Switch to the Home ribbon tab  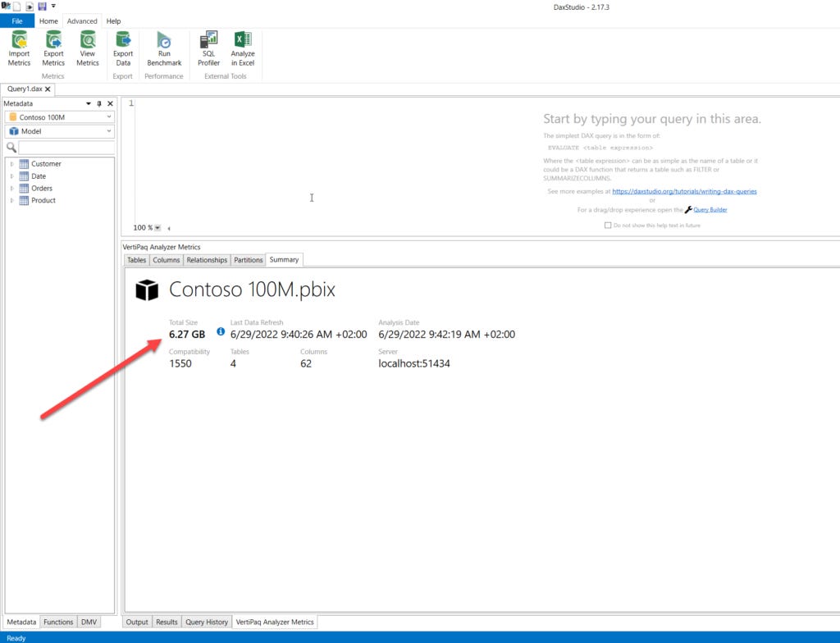click(x=48, y=21)
